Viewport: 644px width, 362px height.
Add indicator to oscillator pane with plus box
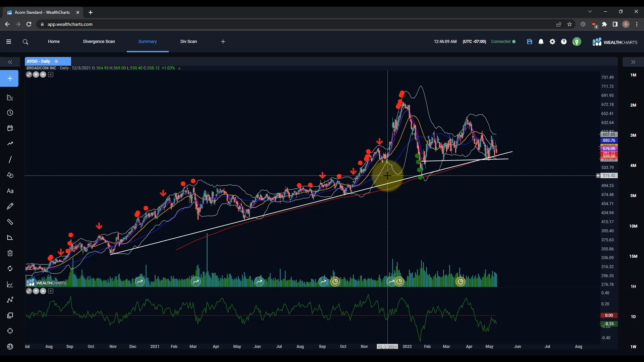[51, 291]
